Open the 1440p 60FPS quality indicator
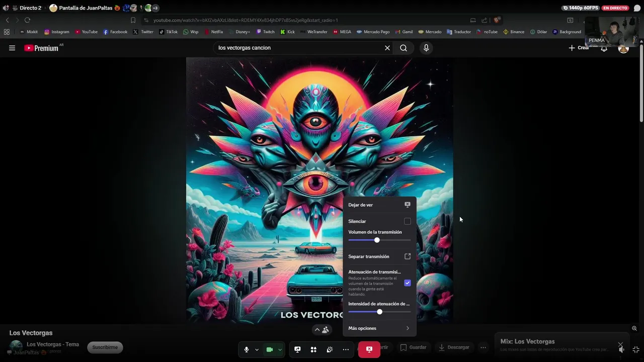Viewport: 644px width, 362px height. (x=581, y=8)
